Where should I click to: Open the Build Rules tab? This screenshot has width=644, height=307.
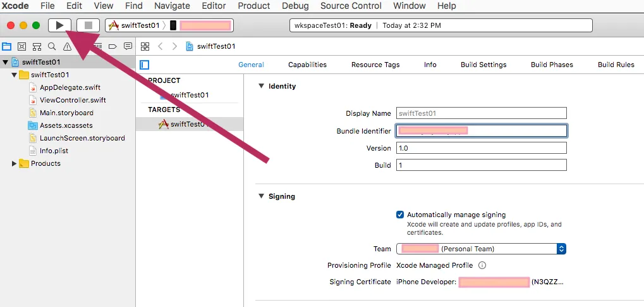[616, 65]
